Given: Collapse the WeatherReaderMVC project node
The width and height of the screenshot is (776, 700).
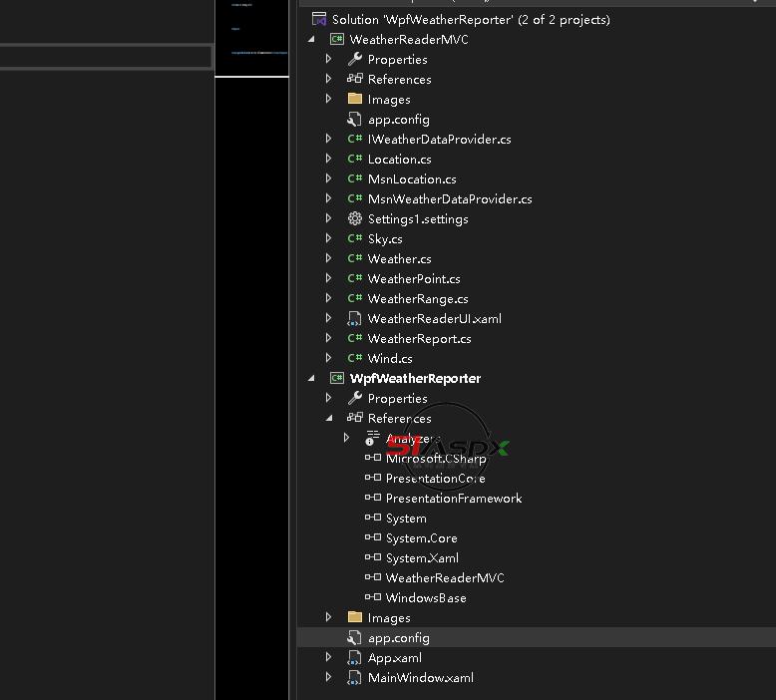Looking at the screenshot, I should (311, 40).
